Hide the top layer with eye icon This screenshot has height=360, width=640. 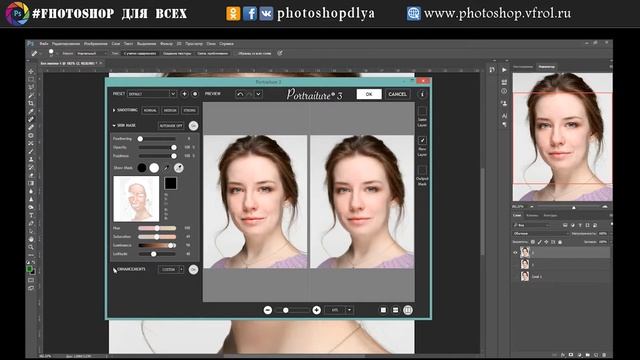[515, 253]
